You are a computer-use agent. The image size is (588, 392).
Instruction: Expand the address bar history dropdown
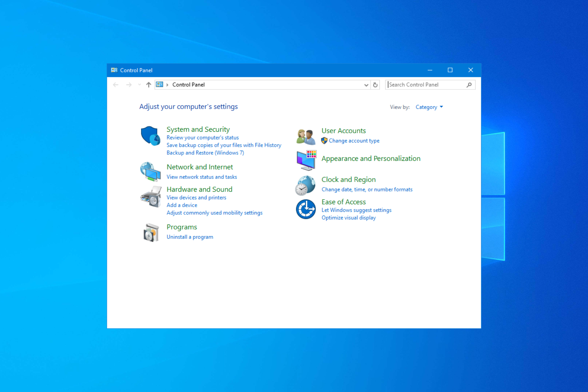[x=366, y=85]
